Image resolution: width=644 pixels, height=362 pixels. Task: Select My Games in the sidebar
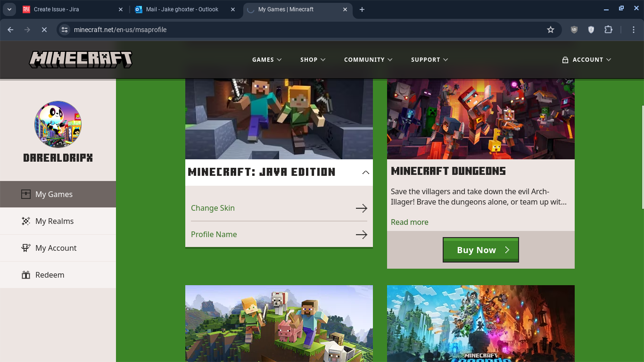(x=58, y=194)
